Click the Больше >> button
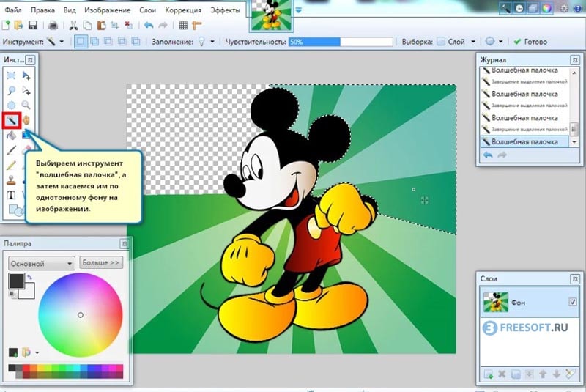Image resolution: width=586 pixels, height=392 pixels. click(x=101, y=263)
